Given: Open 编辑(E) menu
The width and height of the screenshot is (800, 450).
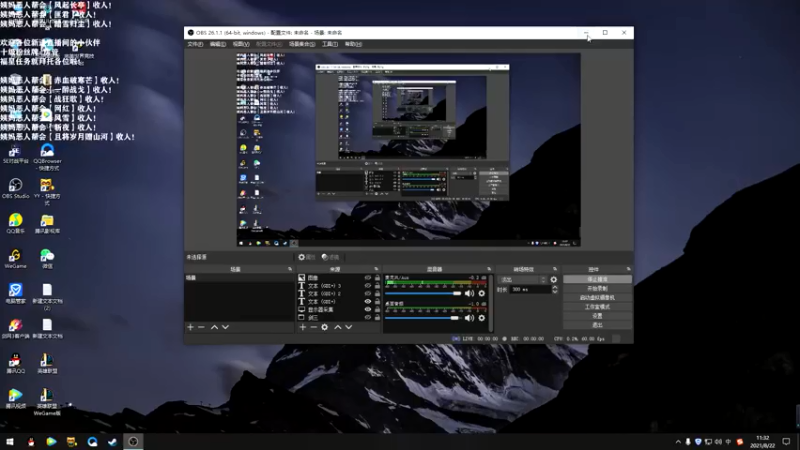Looking at the screenshot, I should [x=218, y=44].
